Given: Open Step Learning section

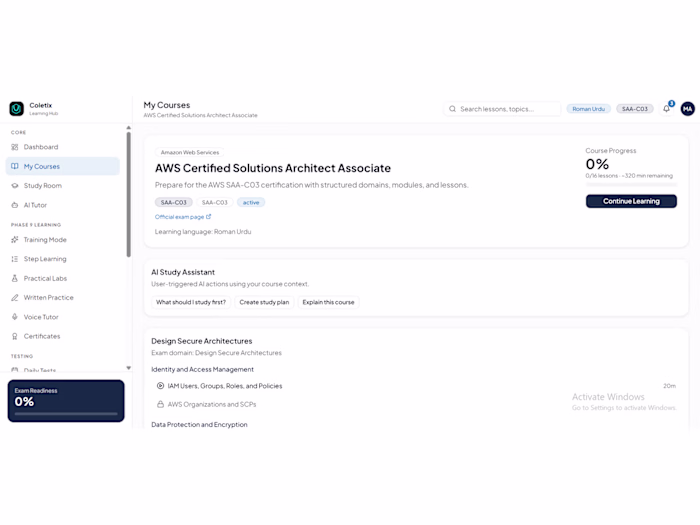Looking at the screenshot, I should (x=62, y=259).
